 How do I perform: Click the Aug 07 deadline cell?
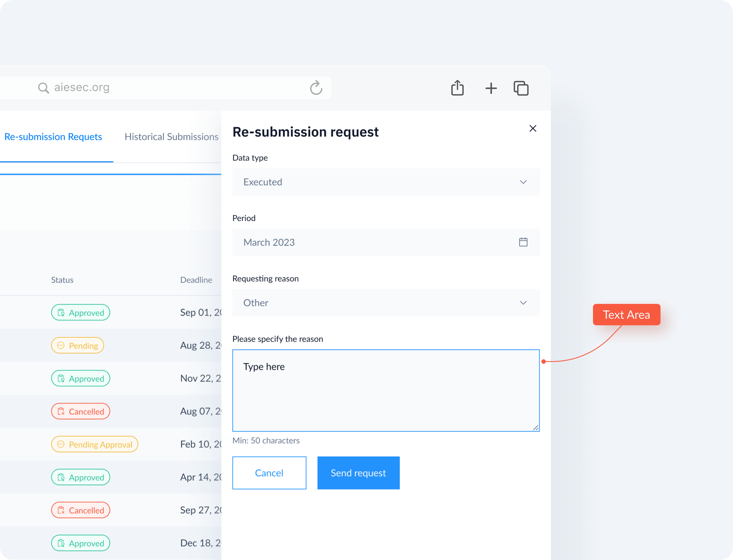point(201,411)
